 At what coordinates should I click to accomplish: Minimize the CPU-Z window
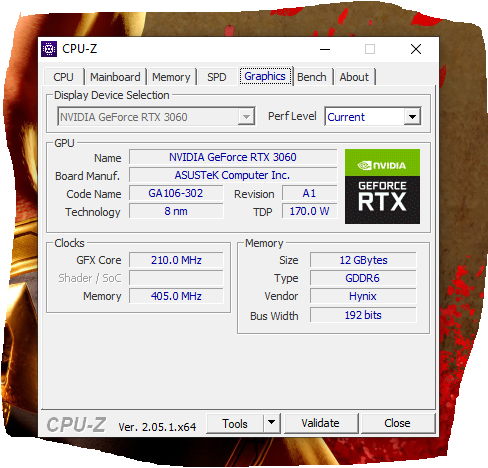[x=325, y=49]
